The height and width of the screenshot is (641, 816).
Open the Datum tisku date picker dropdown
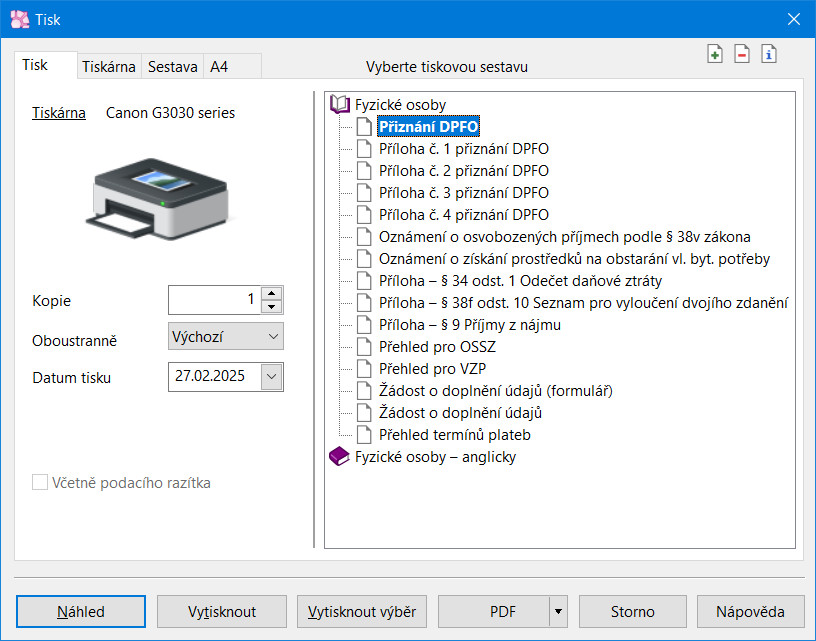tap(272, 377)
